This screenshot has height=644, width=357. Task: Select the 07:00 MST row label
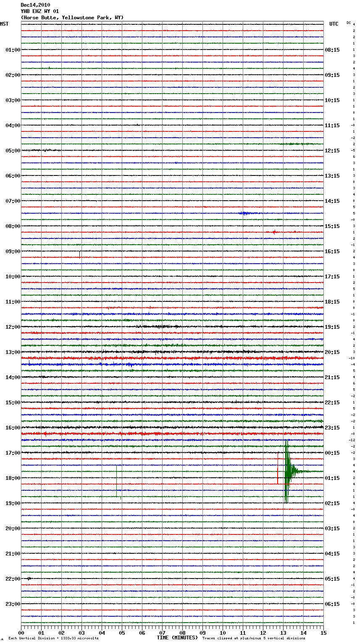tap(13, 201)
